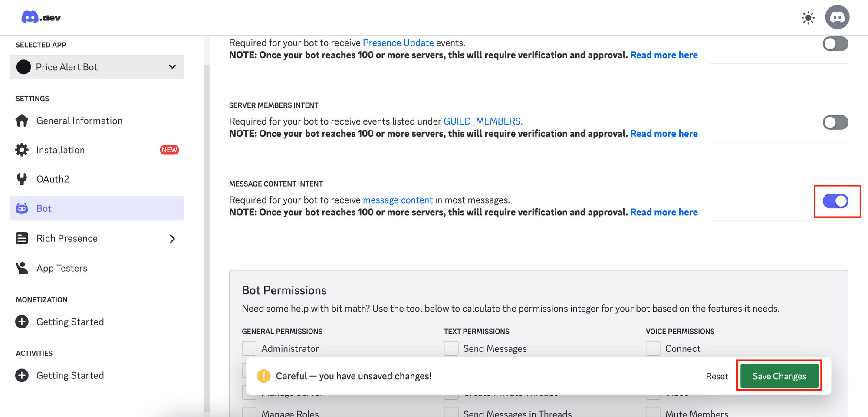The image size is (868, 417).
Task: Toggle light/dark theme with the sun icon
Action: point(808,17)
